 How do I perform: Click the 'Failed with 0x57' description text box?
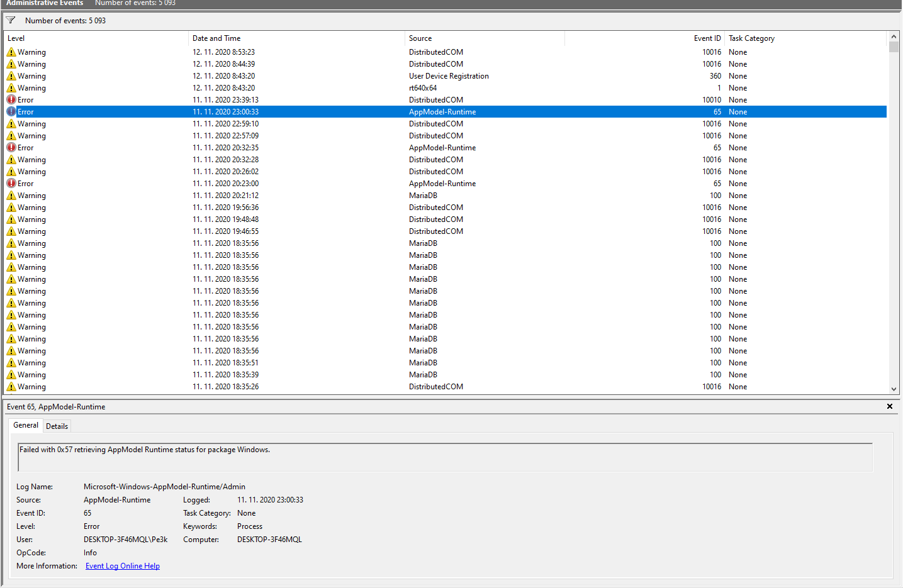446,457
